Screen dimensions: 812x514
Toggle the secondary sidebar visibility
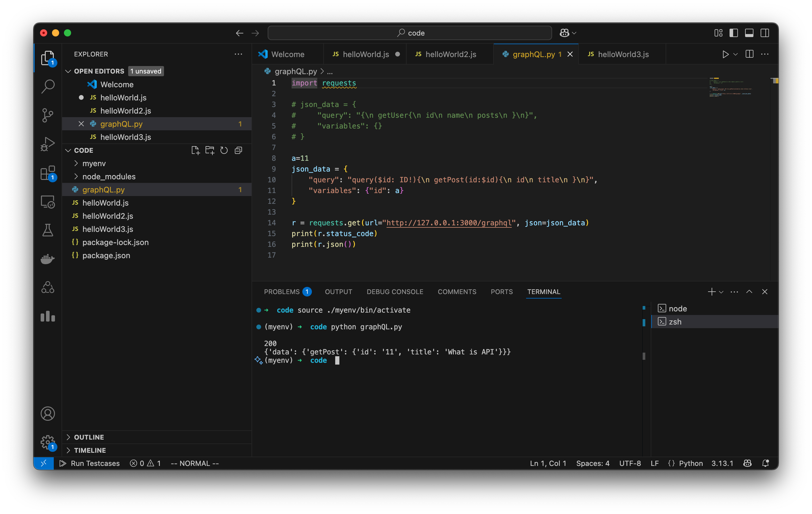[765, 33]
